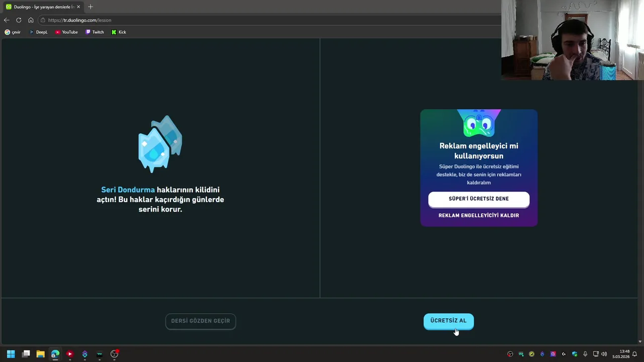Click REKLAM ENGELLEYİCİYİ KALDIR link
The height and width of the screenshot is (362, 644).
click(478, 215)
